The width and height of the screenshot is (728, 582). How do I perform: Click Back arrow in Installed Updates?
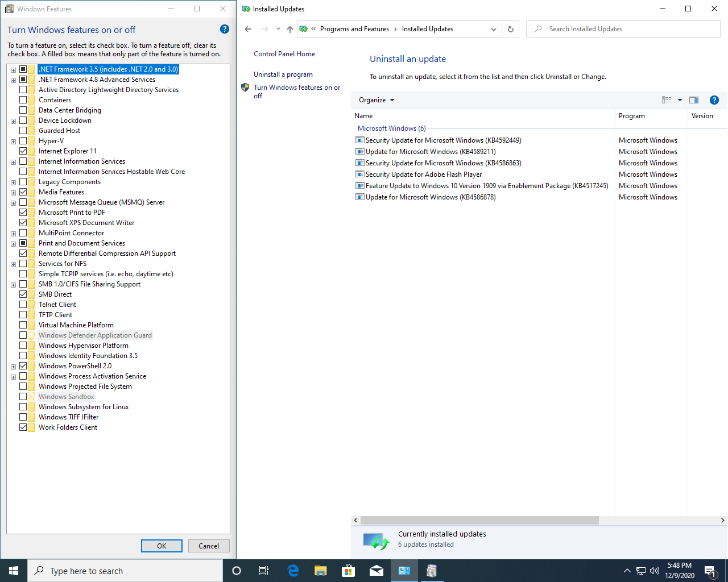pos(248,29)
